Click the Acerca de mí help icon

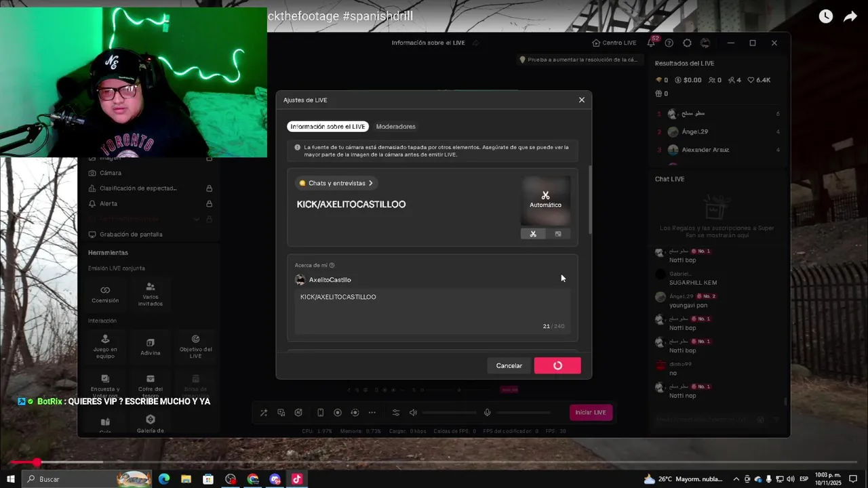pos(332,266)
